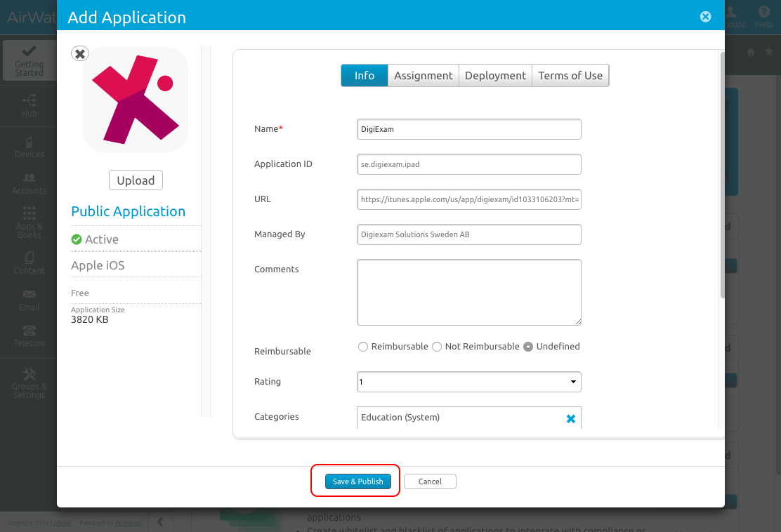Screen dimensions: 781x532
Task: Switch to the Terms of Use tab
Action: coord(570,76)
